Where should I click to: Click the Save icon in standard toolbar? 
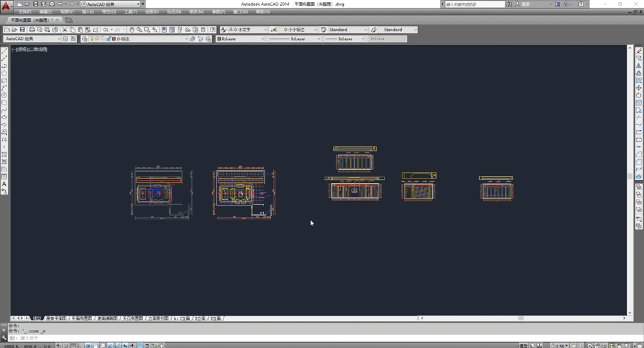(23, 30)
